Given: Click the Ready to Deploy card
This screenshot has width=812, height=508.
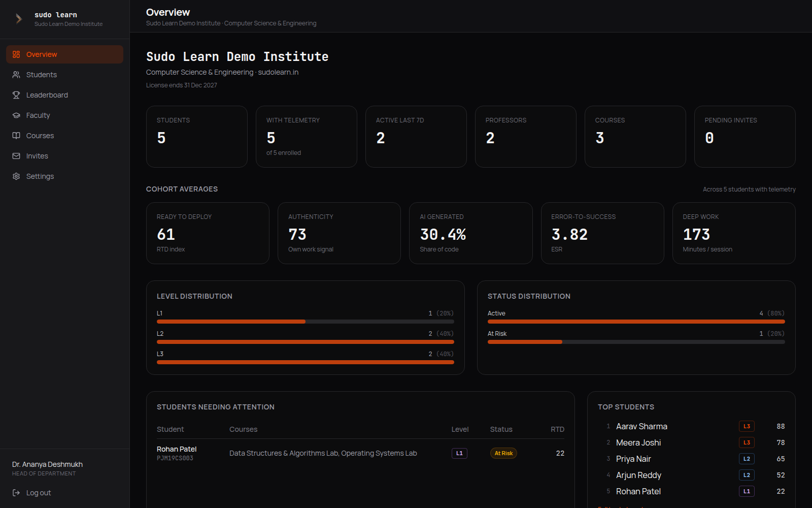Looking at the screenshot, I should (x=208, y=233).
